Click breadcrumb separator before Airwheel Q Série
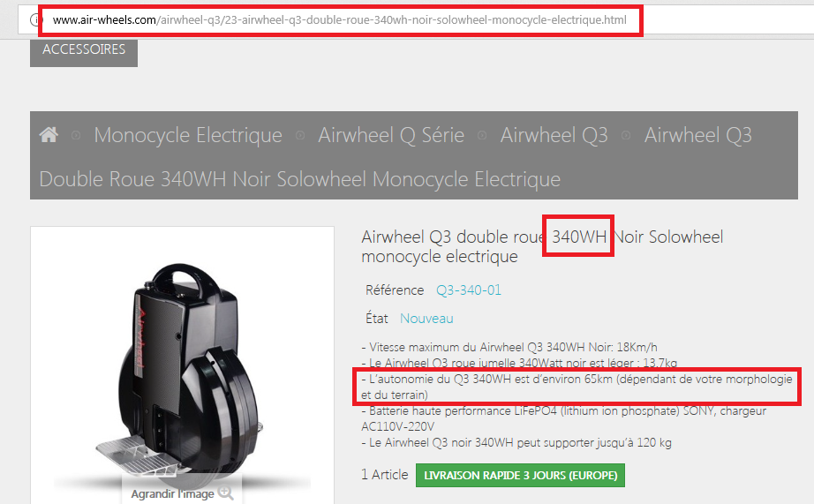 (x=300, y=135)
